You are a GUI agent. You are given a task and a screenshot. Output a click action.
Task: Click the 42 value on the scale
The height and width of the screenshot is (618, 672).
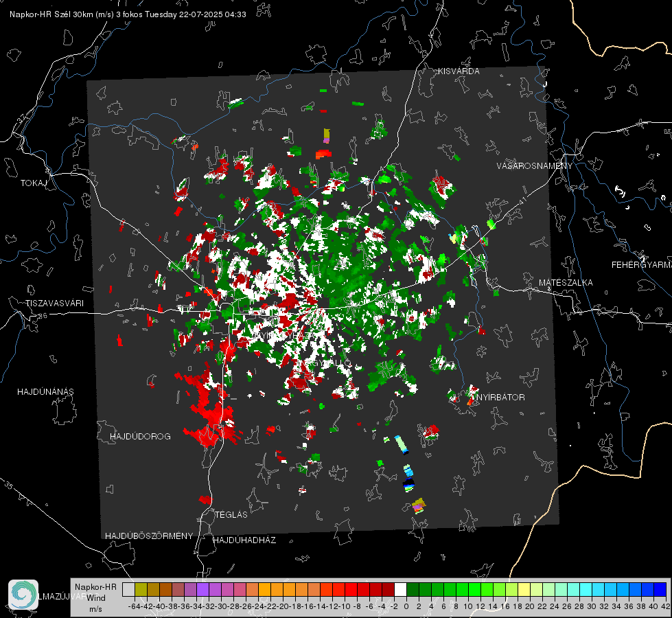tap(665, 606)
